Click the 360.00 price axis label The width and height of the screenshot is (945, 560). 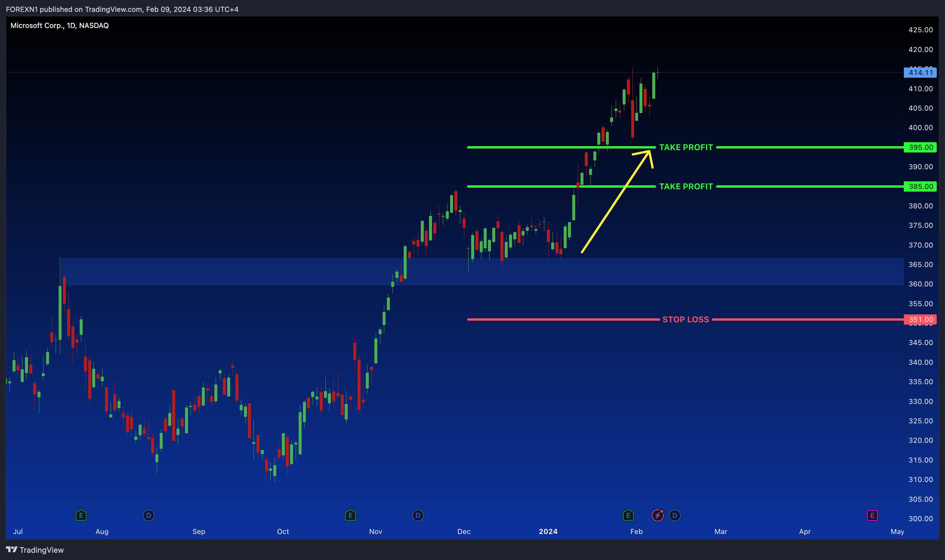(920, 284)
